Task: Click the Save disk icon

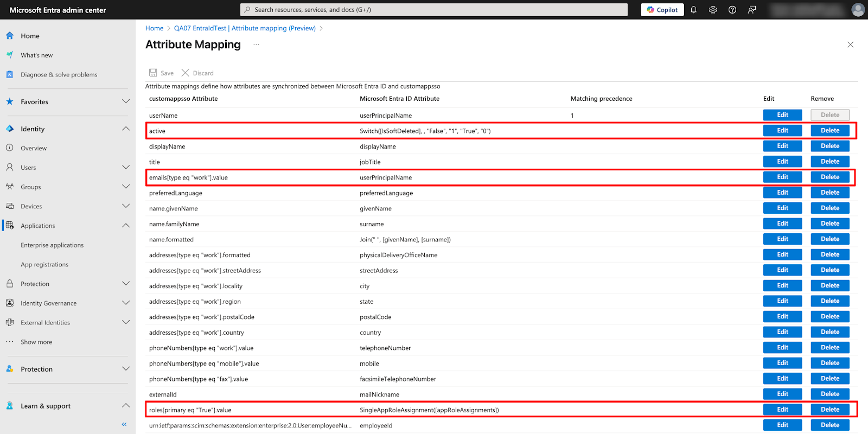Action: 153,73
